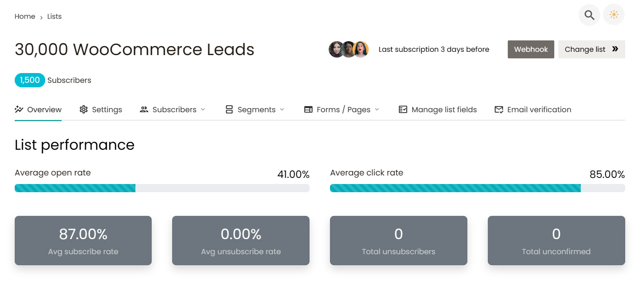Screen dimensions: 644x284
Task: Click the 'List performance' heading
Action: [75, 145]
